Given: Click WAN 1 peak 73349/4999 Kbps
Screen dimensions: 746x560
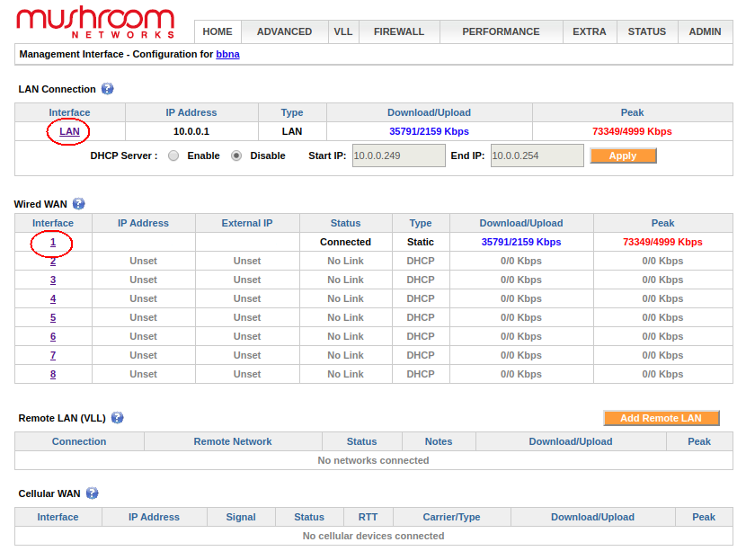Looking at the screenshot, I should coord(662,242).
